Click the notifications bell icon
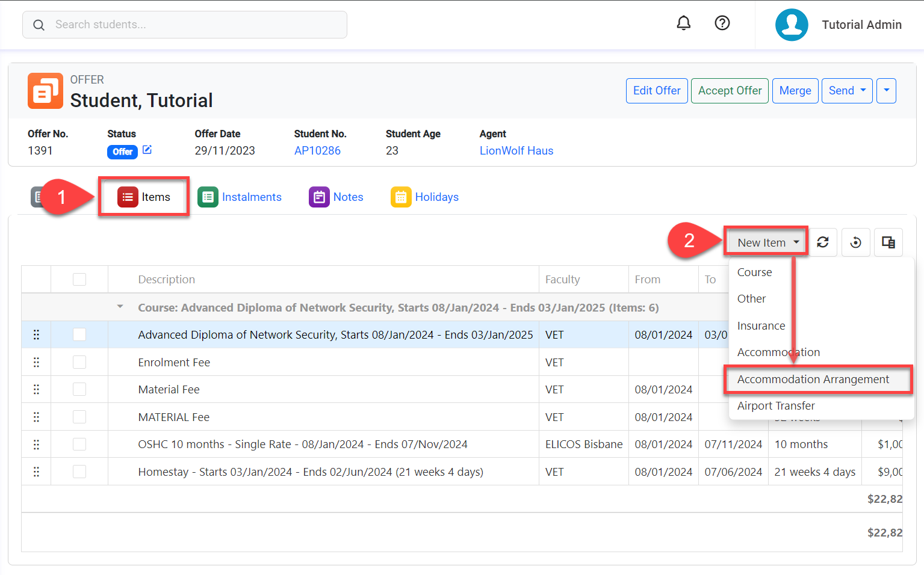Viewport: 924px width, 575px height. [x=683, y=23]
